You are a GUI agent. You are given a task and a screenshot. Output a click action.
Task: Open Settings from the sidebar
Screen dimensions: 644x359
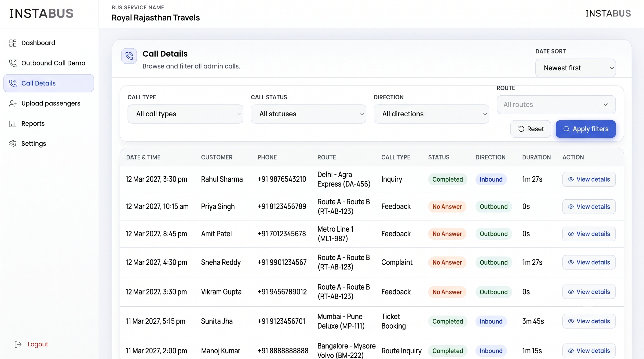coord(48,144)
